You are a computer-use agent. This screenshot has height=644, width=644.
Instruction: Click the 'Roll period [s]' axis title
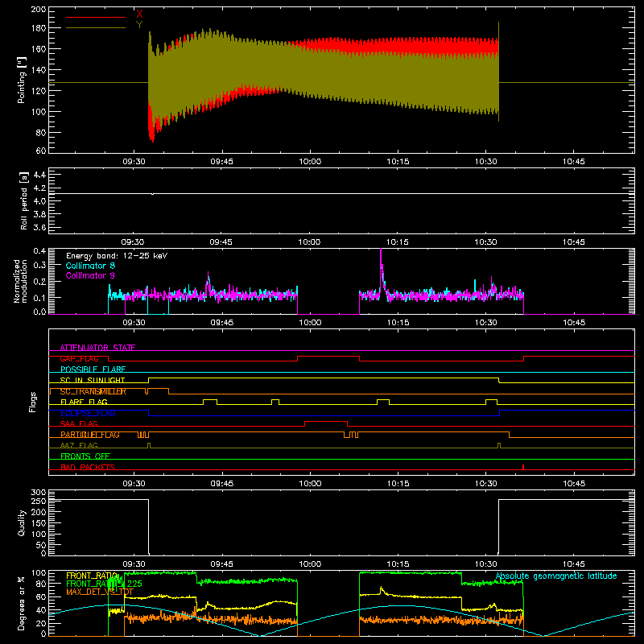point(23,200)
